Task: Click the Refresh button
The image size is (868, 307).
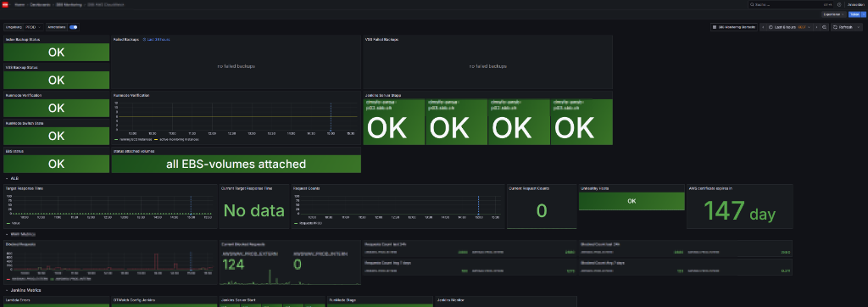Action: (x=843, y=26)
